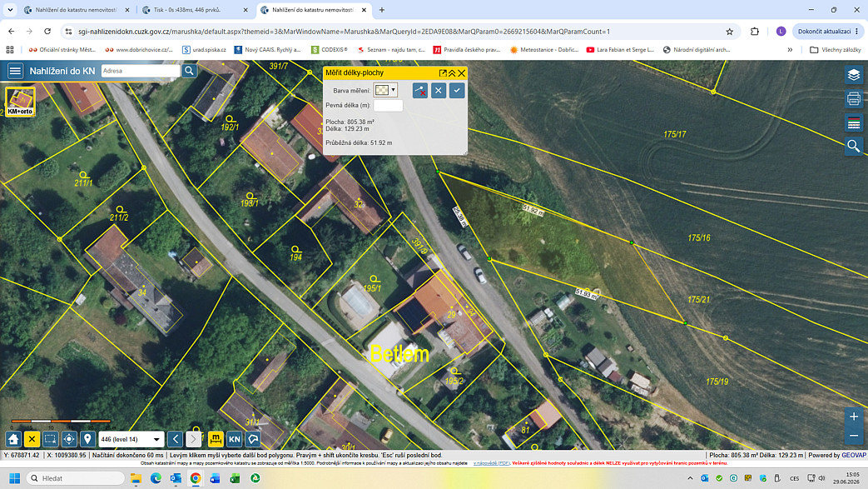The height and width of the screenshot is (489, 868).
Task: Close the Měřit délky-plochy panel
Action: (462, 72)
